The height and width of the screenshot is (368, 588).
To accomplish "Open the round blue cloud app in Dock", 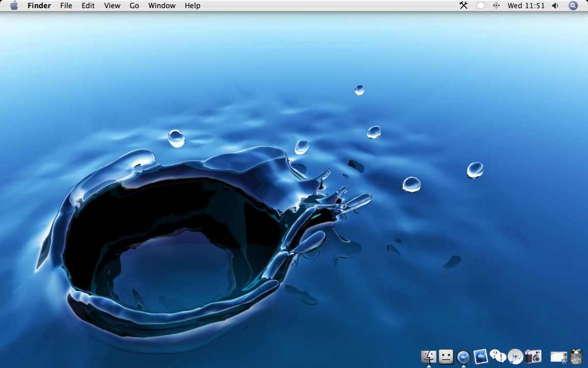I will tap(463, 357).
